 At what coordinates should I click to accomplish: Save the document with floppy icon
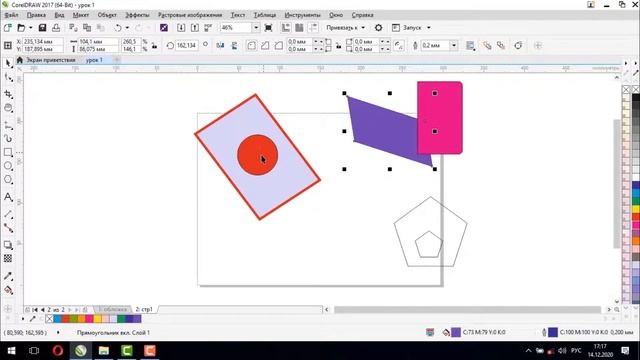[42, 28]
